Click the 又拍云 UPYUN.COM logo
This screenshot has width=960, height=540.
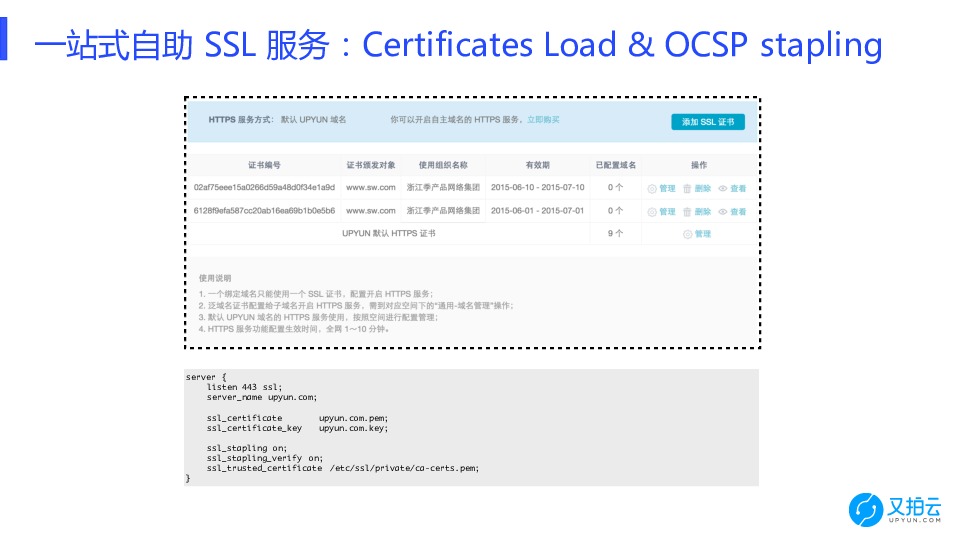[x=895, y=509]
